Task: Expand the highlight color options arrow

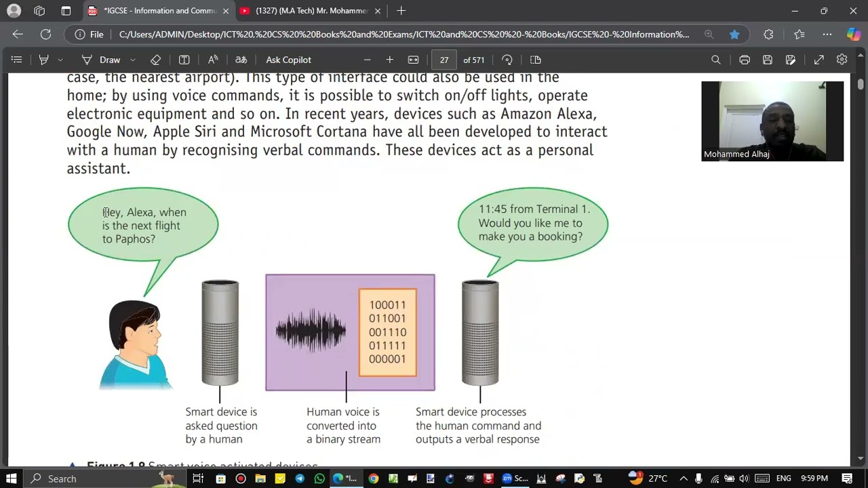Action: (60, 60)
